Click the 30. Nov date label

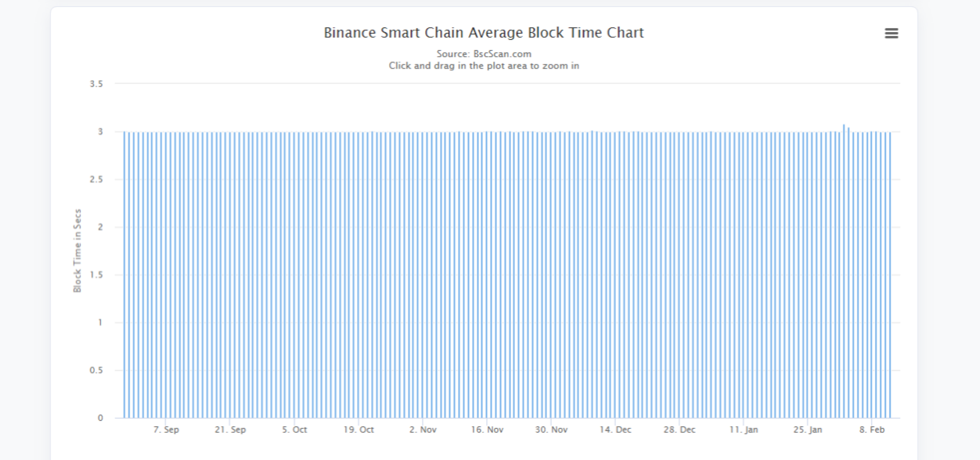pyautogui.click(x=551, y=430)
